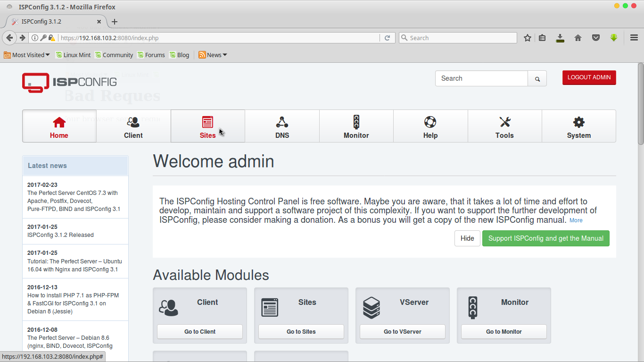Click the Monitor traffic light card icon

[x=472, y=308]
